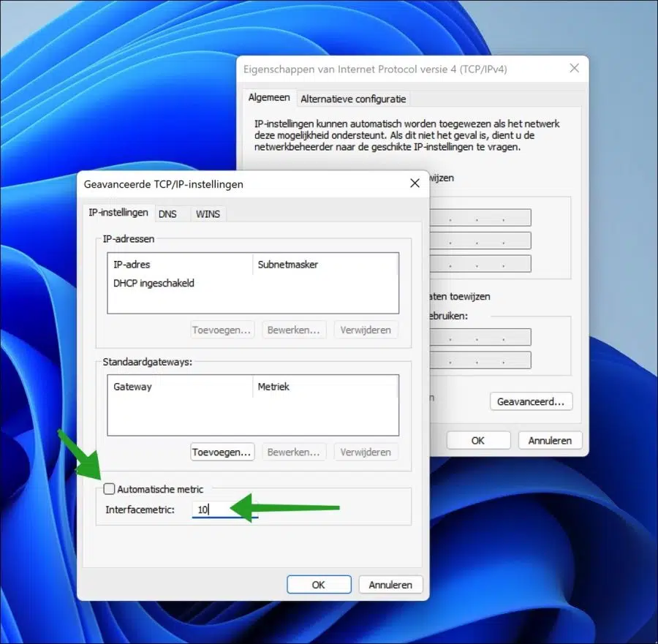Confirm advanced TCP/IP settings with OK
This screenshot has width=658, height=644.
click(319, 585)
